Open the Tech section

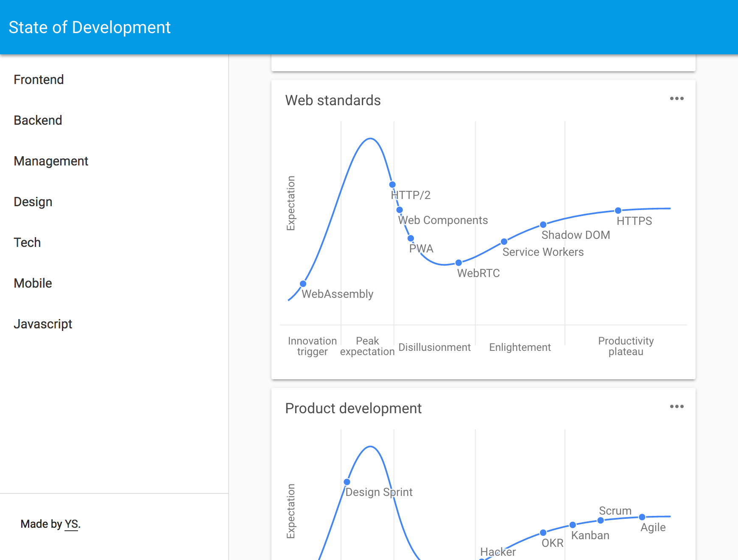point(27,242)
